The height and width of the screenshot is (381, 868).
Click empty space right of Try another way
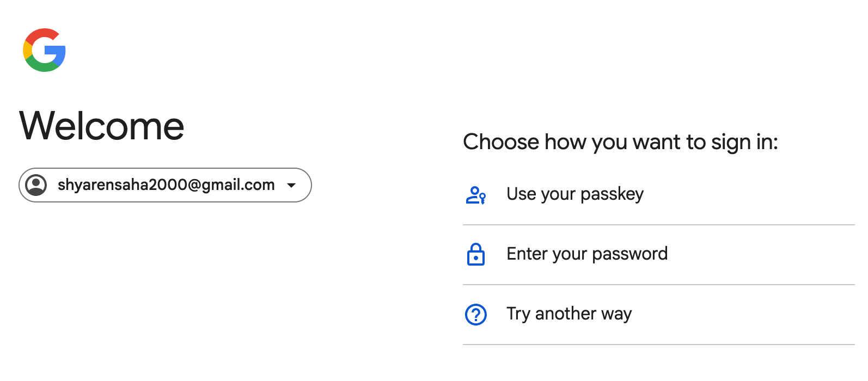(x=762, y=314)
